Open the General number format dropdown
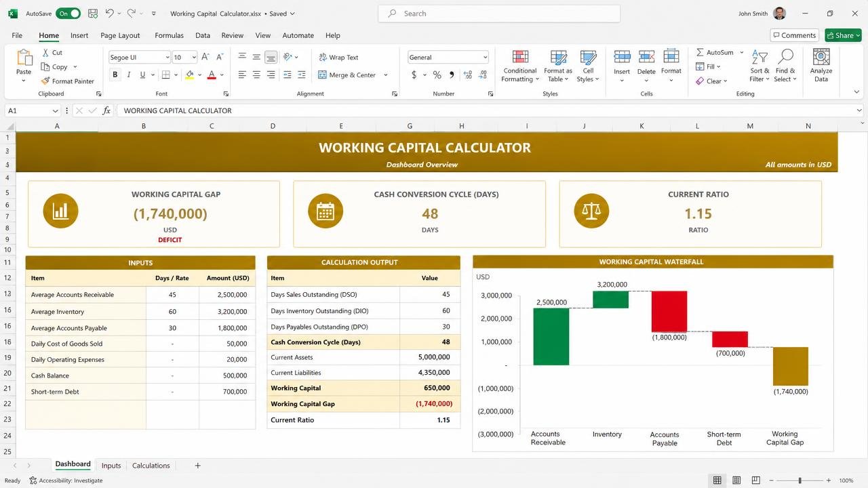Image resolution: width=868 pixels, height=488 pixels. click(485, 58)
